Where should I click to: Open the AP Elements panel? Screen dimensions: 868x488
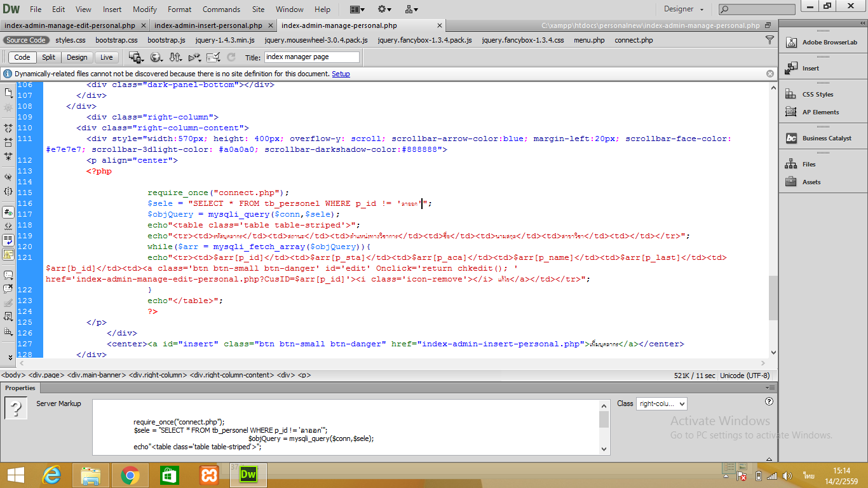(x=820, y=112)
